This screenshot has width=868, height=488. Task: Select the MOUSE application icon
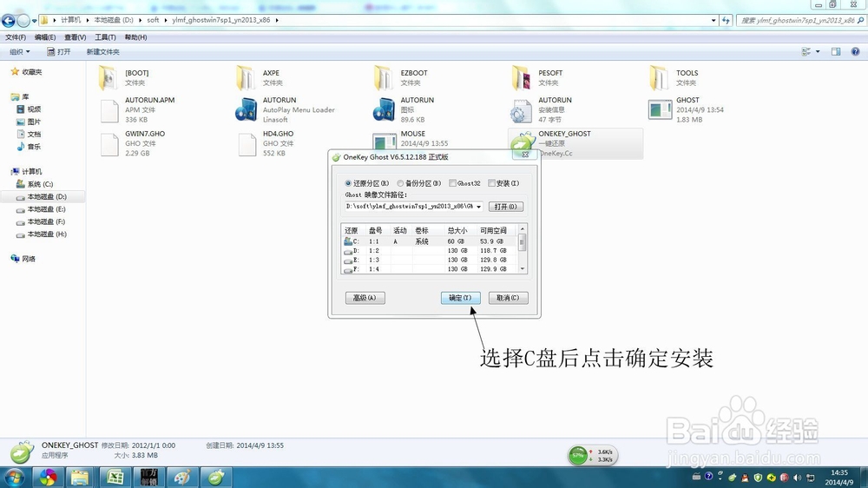pos(385,141)
